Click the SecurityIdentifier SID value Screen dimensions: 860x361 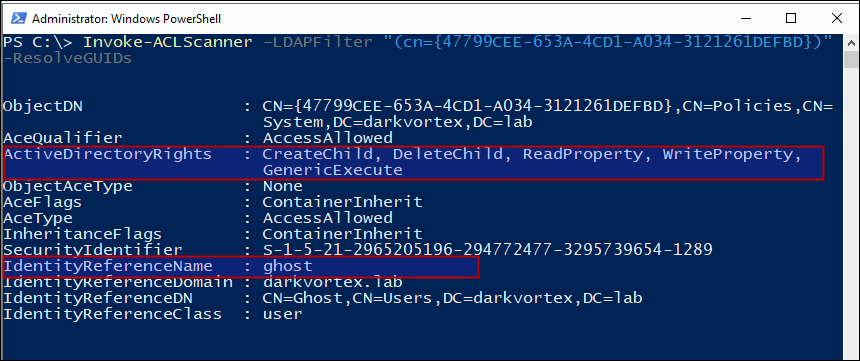[x=487, y=250]
